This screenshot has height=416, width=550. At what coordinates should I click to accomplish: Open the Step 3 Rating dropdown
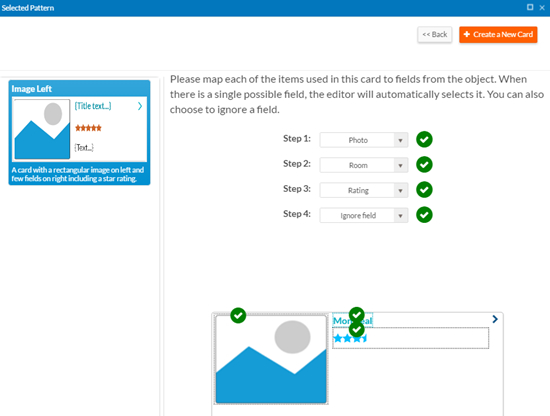pos(364,190)
